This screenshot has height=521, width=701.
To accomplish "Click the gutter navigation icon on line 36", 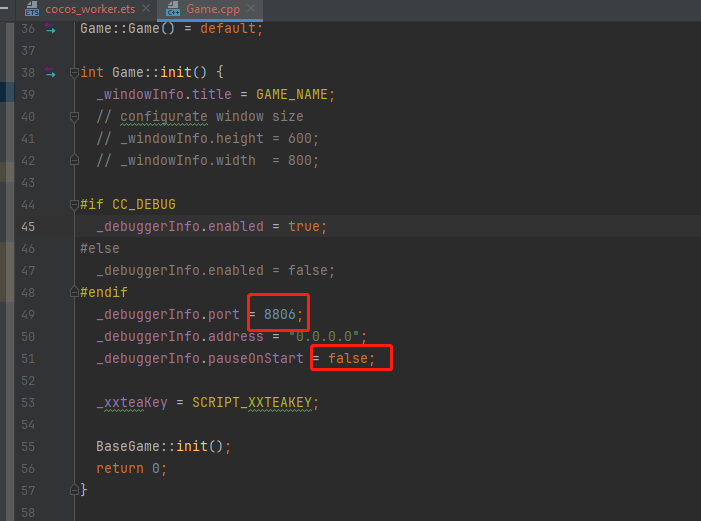I will (50, 29).
